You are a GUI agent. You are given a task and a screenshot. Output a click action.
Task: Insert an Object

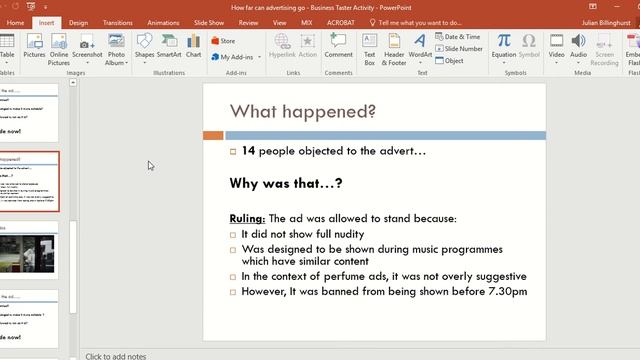449,60
